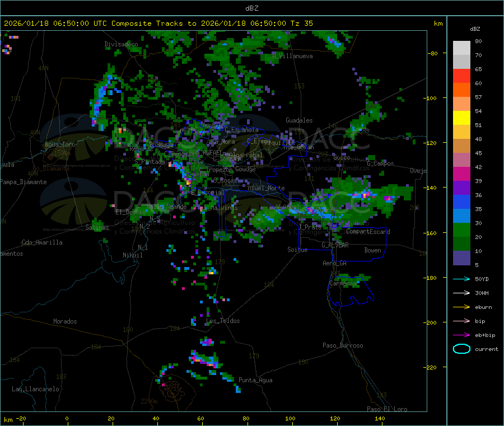Click the pink bip arrow in legend
The width and height of the screenshot is (504, 426).
461,321
